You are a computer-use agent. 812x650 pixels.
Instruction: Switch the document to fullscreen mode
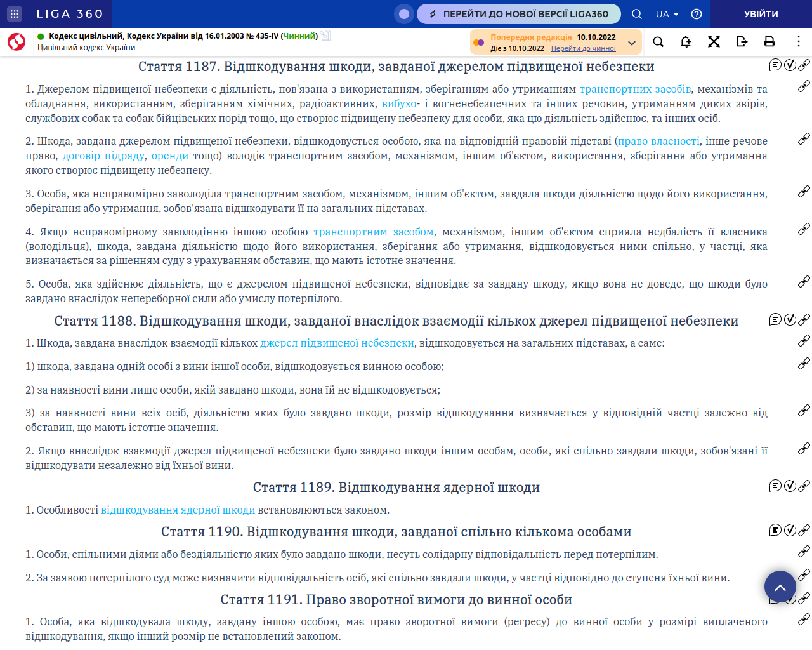pyautogui.click(x=714, y=42)
